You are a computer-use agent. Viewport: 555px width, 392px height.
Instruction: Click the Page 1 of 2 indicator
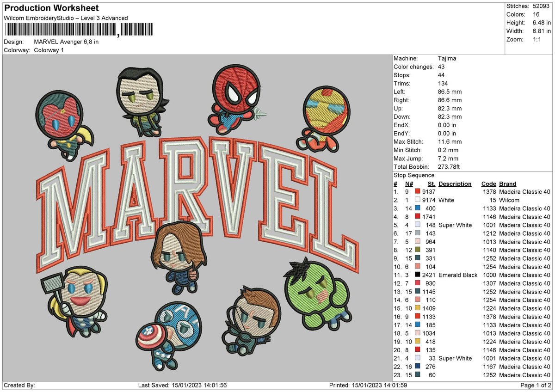pyautogui.click(x=536, y=386)
